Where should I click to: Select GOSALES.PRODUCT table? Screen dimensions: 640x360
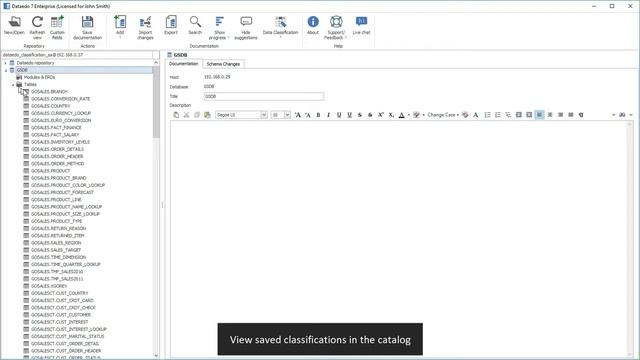pyautogui.click(x=51, y=171)
